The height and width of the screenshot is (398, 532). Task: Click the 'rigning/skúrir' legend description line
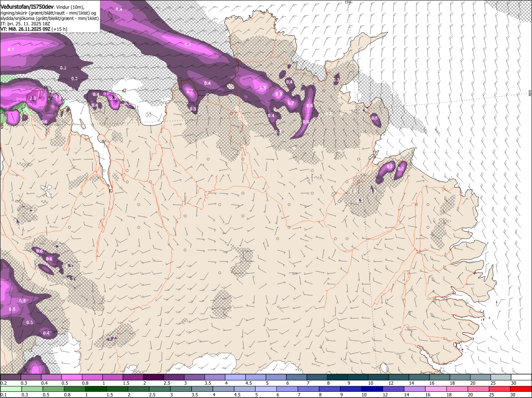[49, 12]
